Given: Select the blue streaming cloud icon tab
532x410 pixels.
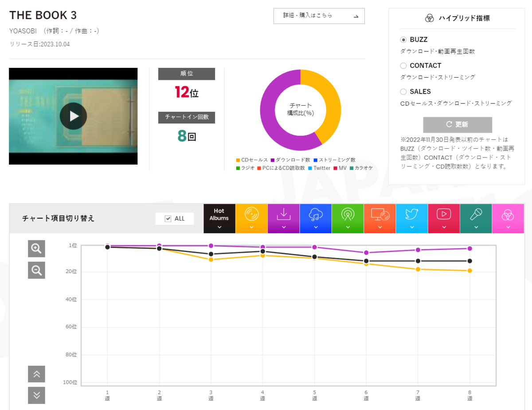Looking at the screenshot, I should pyautogui.click(x=316, y=219).
